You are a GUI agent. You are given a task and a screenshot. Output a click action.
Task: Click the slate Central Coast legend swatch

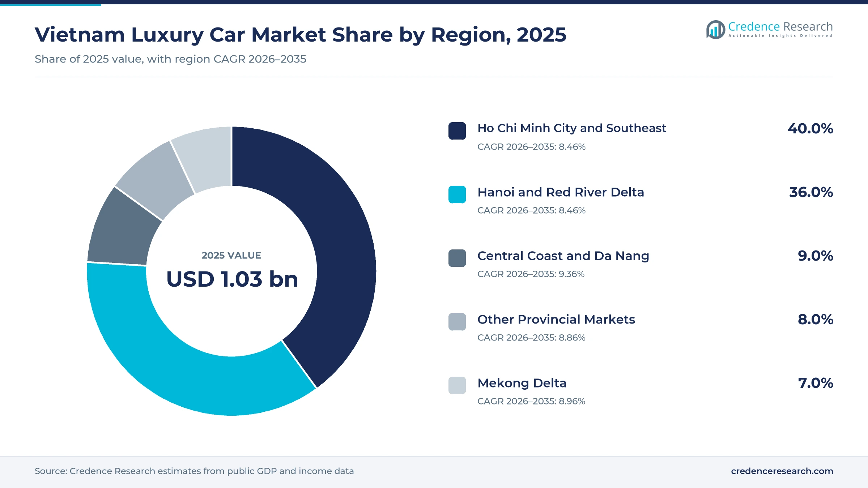pos(457,258)
